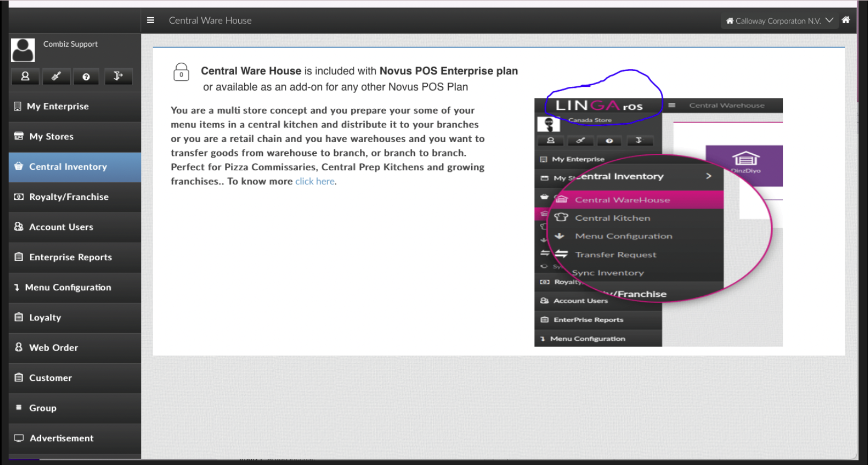This screenshot has height=465, width=868.
Task: Click the Enterprise Reports clipboard icon
Action: tap(19, 257)
